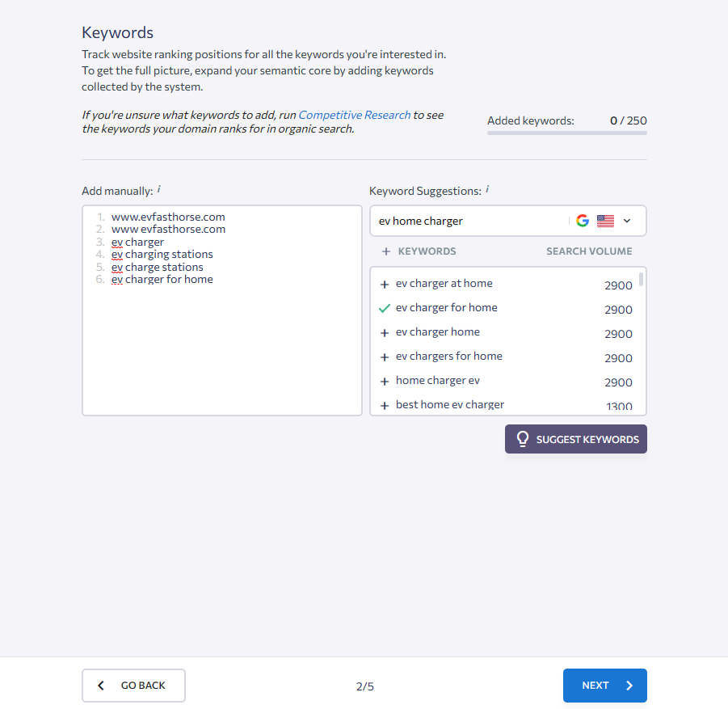Expand the search engine region dropdown arrow
The width and height of the screenshot is (728, 709).
[627, 221]
